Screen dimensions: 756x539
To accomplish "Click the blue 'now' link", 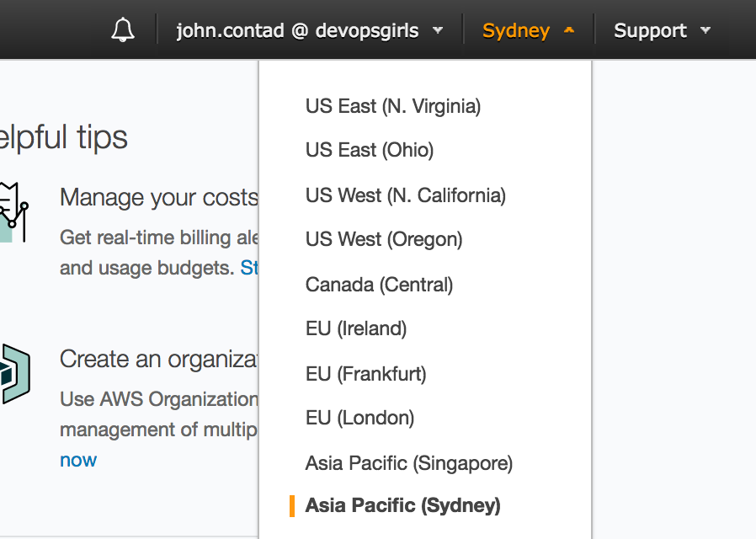I will click(78, 460).
